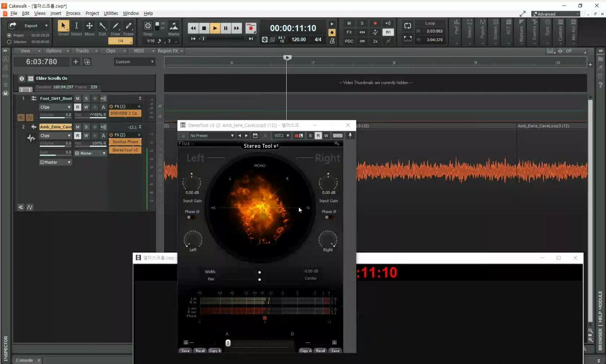Open Clips dropdown on Foot_Dirt1_Boot track
The height and width of the screenshot is (364, 606).
[x=55, y=107]
